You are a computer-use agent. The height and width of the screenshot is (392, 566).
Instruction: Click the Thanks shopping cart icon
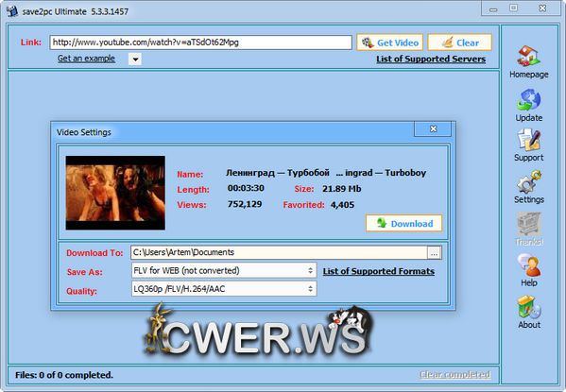pyautogui.click(x=529, y=224)
